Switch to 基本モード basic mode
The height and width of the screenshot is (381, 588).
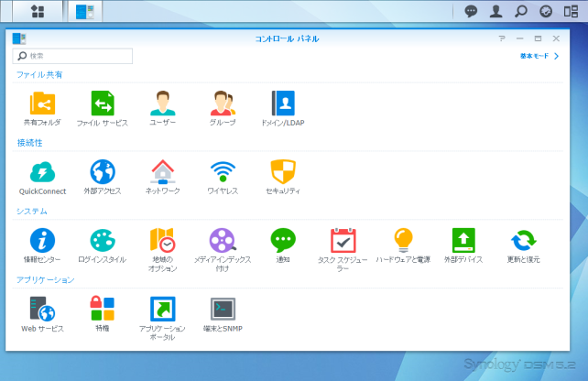[539, 56]
